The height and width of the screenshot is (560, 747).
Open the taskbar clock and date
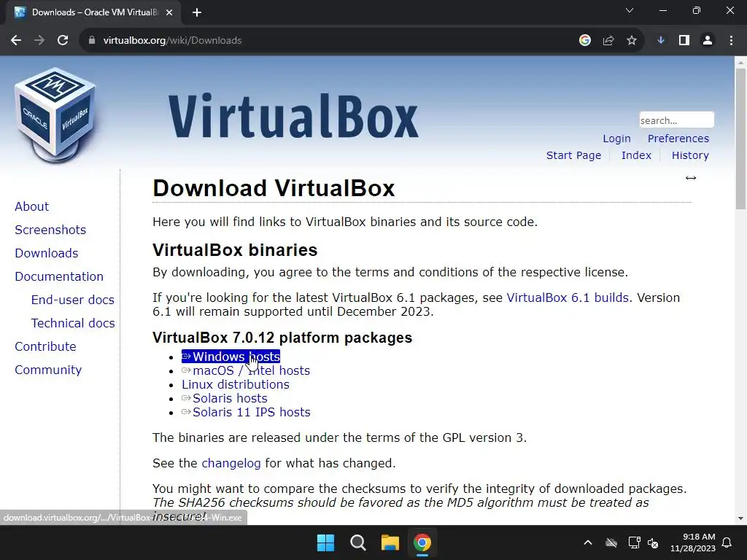pos(693,542)
